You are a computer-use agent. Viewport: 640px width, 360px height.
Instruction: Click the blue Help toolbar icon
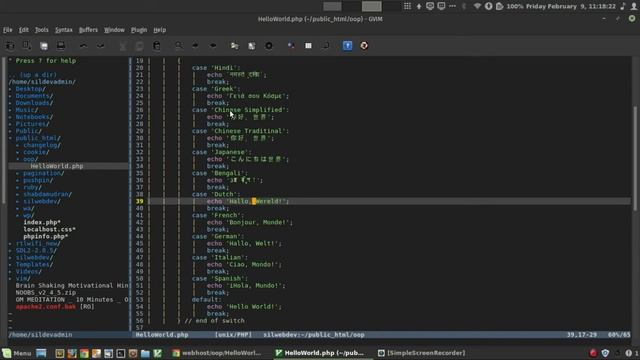click(347, 46)
